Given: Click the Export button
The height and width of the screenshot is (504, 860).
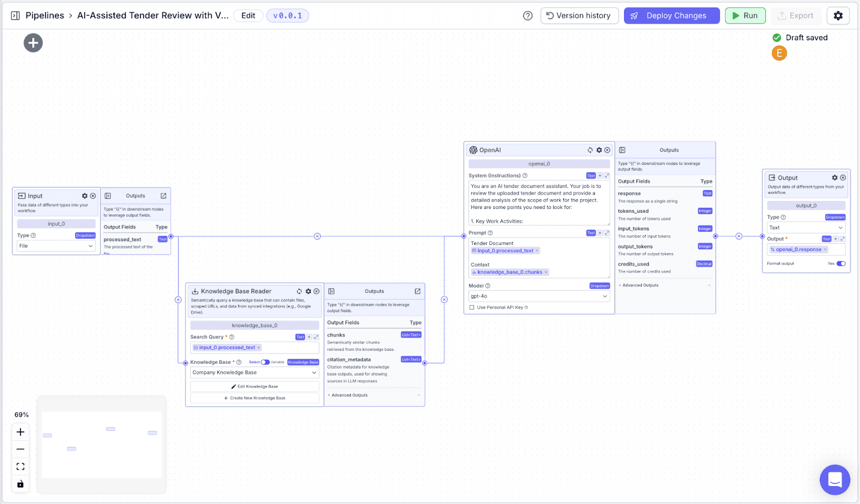Looking at the screenshot, I should pyautogui.click(x=796, y=16).
